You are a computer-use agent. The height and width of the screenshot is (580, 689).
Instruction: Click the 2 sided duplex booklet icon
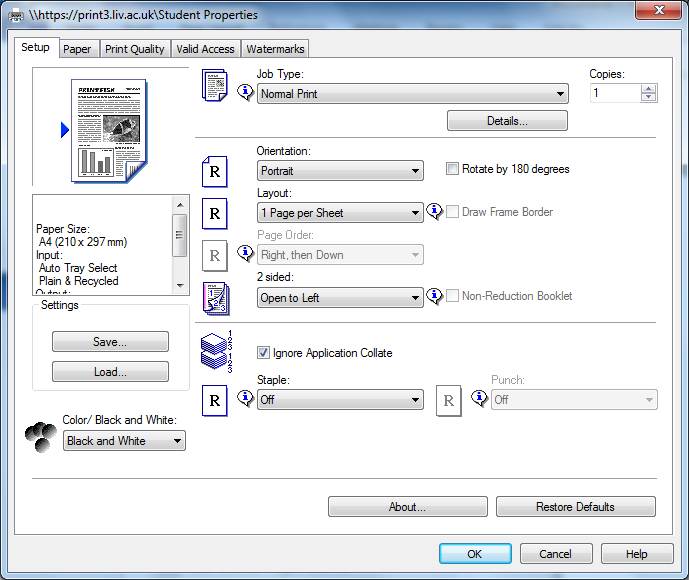tap(216, 298)
